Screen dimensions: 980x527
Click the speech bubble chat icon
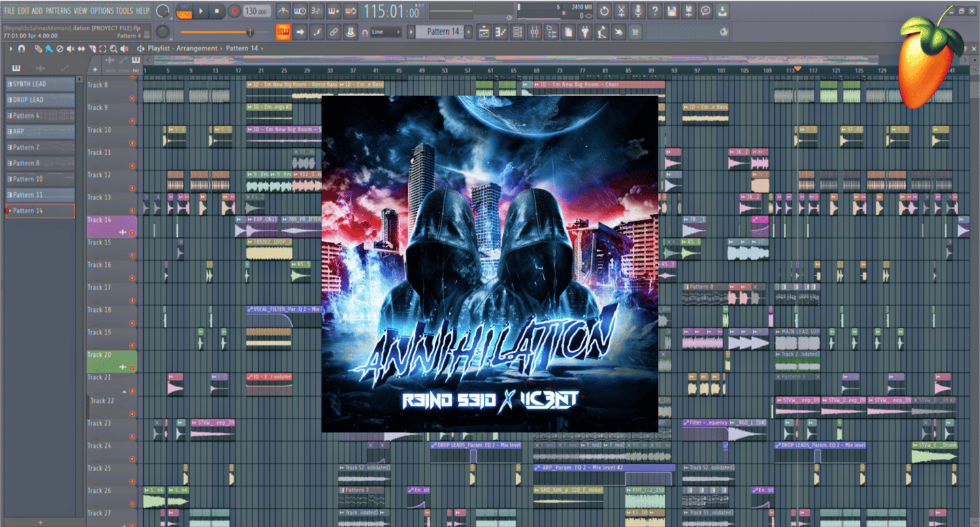click(705, 11)
